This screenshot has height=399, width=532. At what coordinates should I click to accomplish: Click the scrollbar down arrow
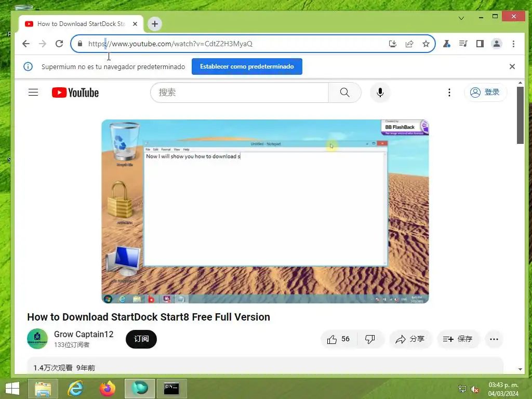click(520, 369)
